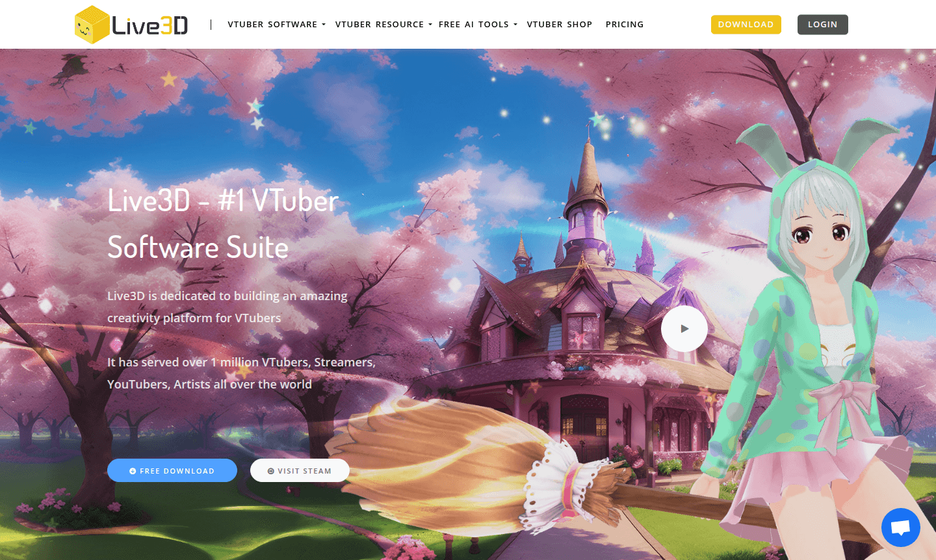Click the Steam icon inside VISIT STEAM button
Viewport: 936px width, 560px height.
pyautogui.click(x=272, y=470)
